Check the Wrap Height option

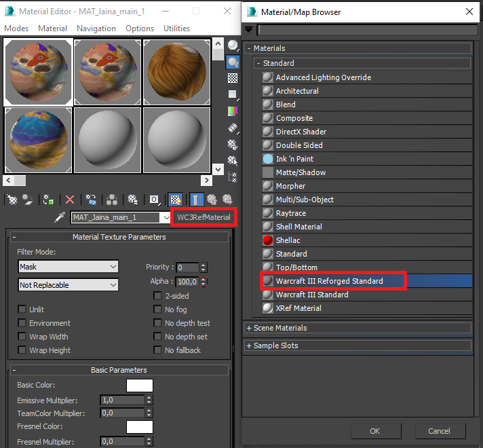pos(22,350)
